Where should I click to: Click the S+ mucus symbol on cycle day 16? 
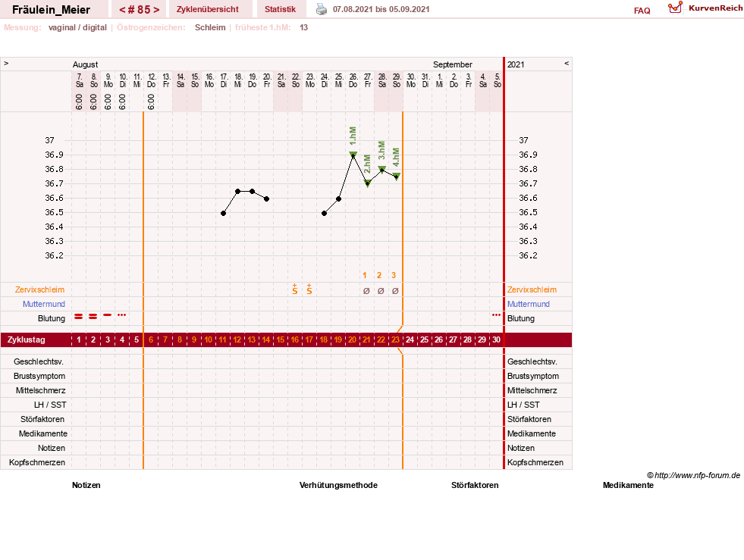[x=295, y=289]
